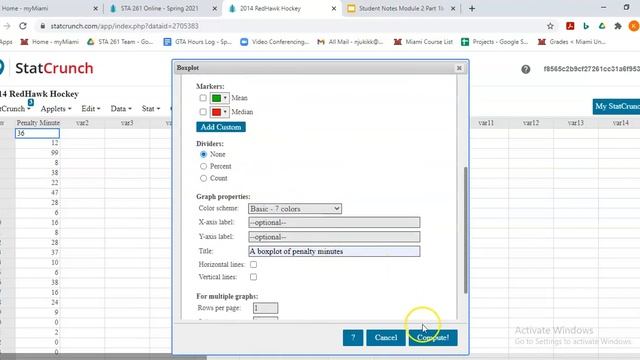
Task: Click the Chrome profile avatar icon
Action: [634, 26]
